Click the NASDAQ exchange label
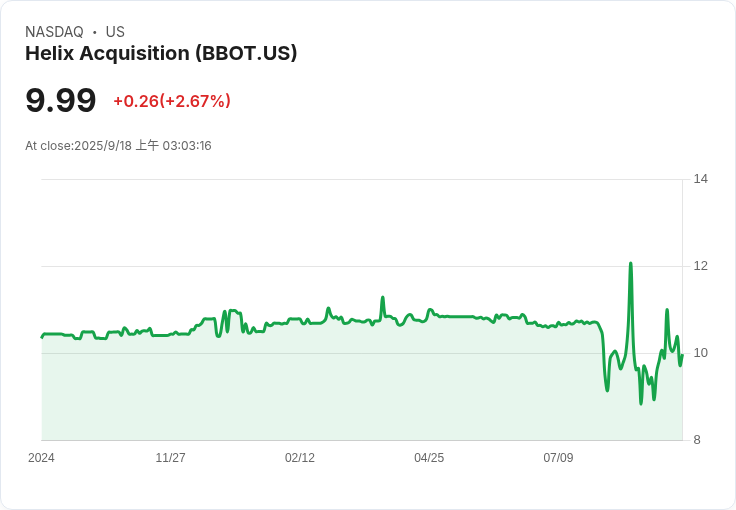The image size is (736, 510). click(x=54, y=32)
